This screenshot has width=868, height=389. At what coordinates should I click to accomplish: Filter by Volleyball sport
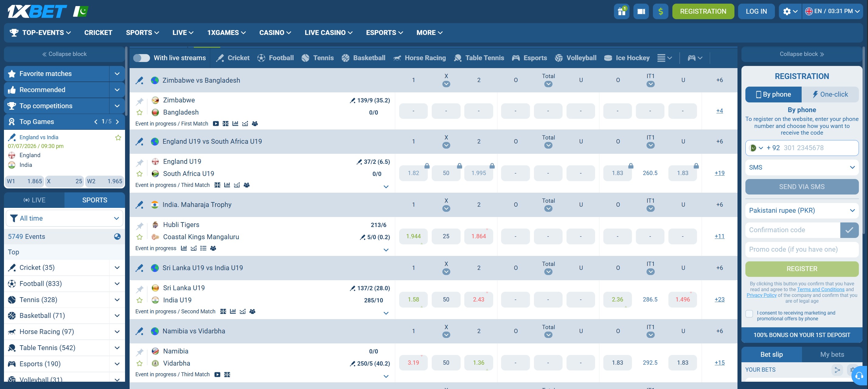576,58
